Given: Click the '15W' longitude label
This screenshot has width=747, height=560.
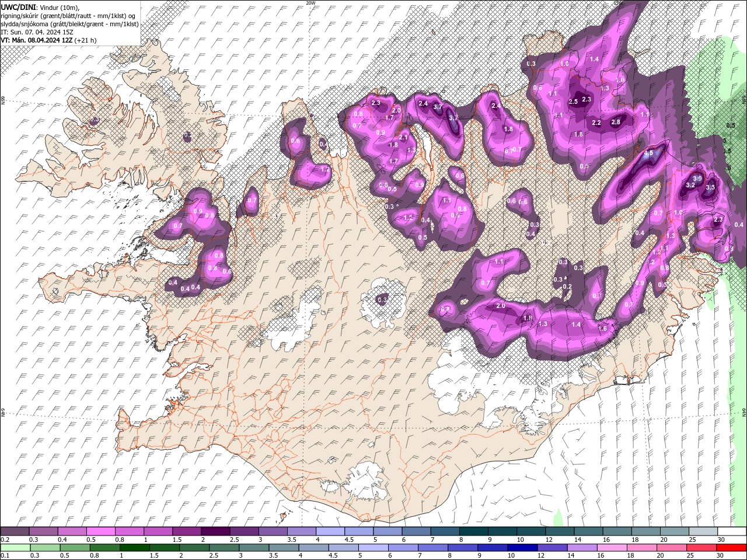Looking at the screenshot, I should tap(619, 3).
